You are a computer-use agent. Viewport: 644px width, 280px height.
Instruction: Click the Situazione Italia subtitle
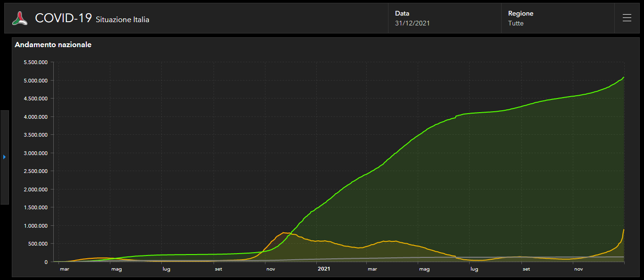pos(123,20)
